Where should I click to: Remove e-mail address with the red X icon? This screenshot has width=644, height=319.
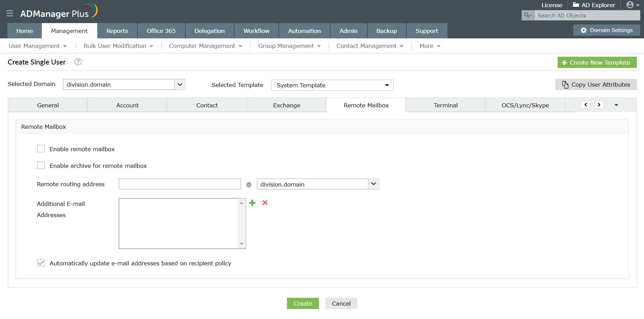point(265,203)
